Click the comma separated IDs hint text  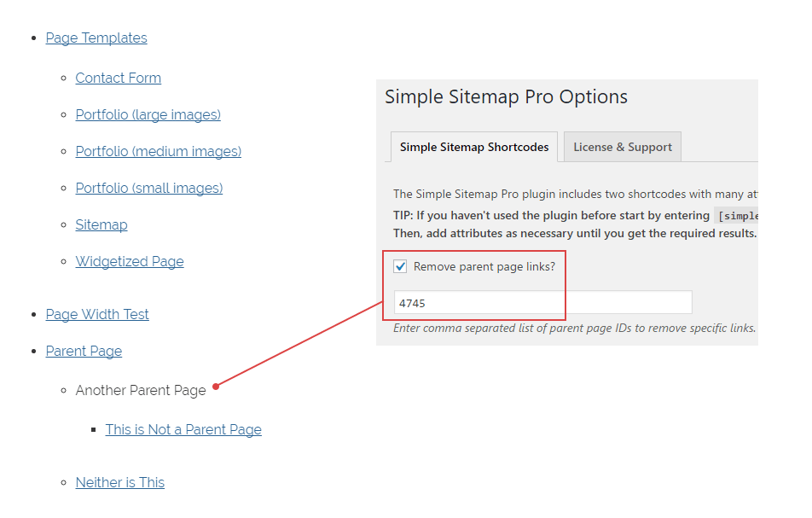coord(574,329)
